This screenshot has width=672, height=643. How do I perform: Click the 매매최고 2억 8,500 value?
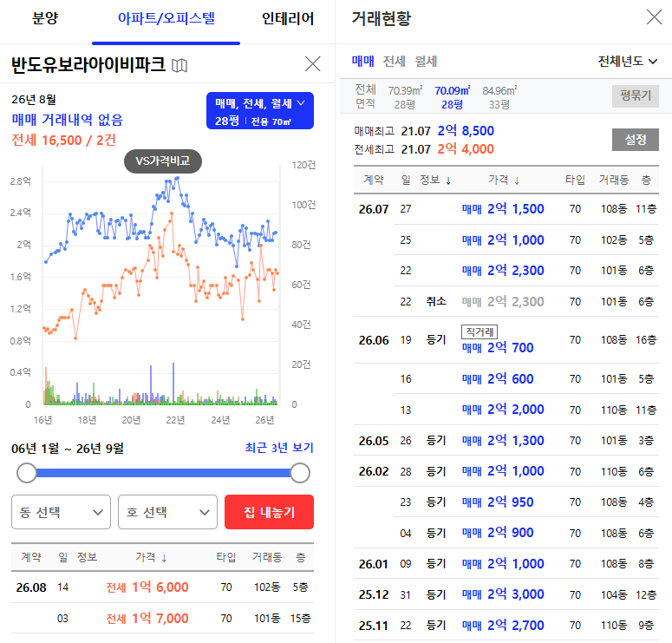click(x=466, y=130)
